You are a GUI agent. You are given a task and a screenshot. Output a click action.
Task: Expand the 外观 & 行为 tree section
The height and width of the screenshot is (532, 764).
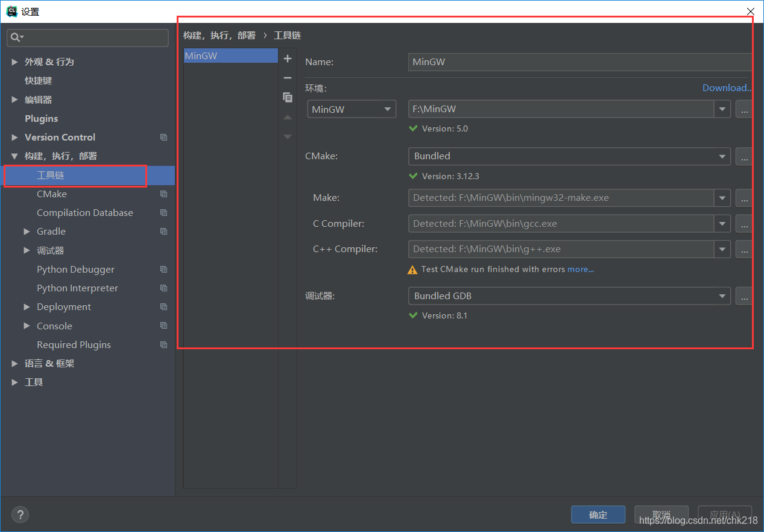(15, 62)
